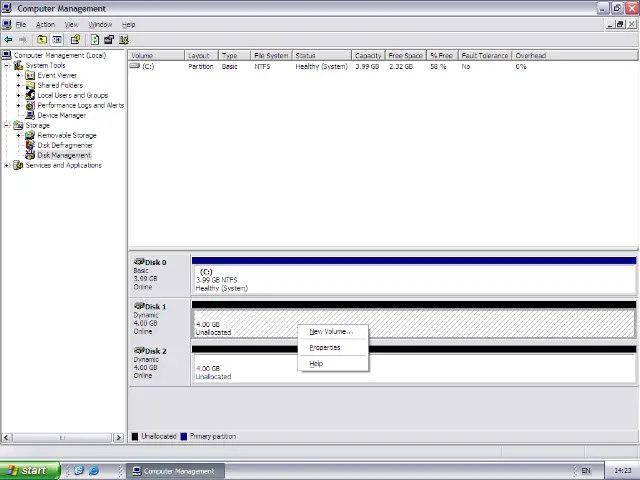Click the Storage icon in tree

[x=18, y=125]
